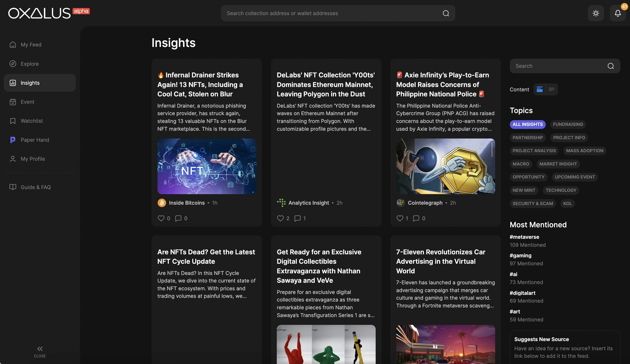Go to My Profile page
This screenshot has width=630, height=364.
pyautogui.click(x=40, y=159)
